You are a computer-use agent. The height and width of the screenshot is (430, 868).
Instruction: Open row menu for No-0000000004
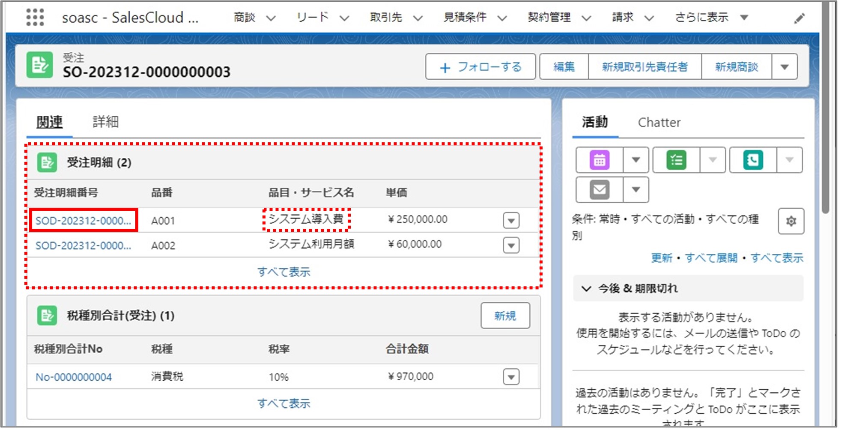(x=511, y=377)
